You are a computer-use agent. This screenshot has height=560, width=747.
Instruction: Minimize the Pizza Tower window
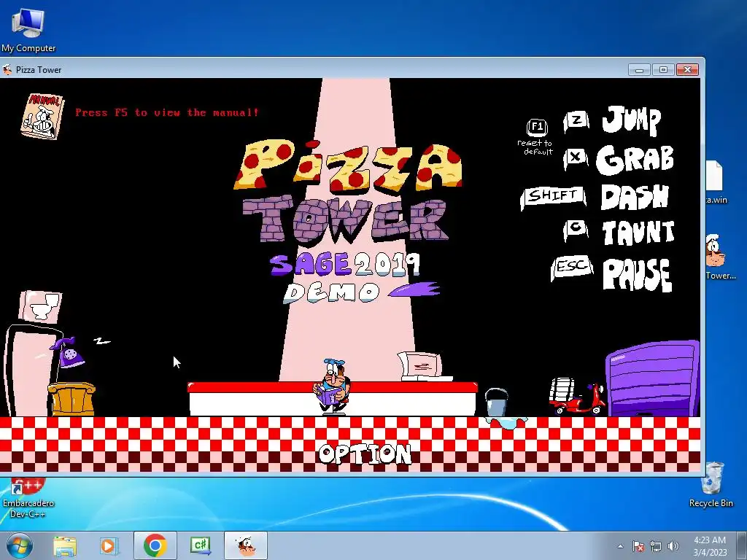(639, 69)
